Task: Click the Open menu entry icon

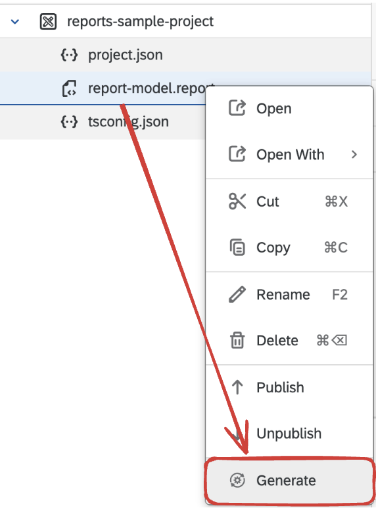Action: pyautogui.click(x=237, y=108)
